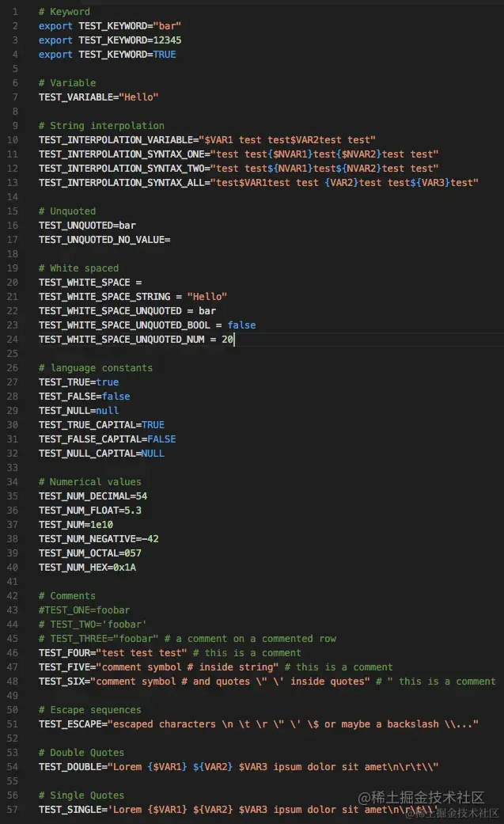Click the TEST_VARIABLE="Hello" line
504x824 pixels.
pyautogui.click(x=98, y=97)
